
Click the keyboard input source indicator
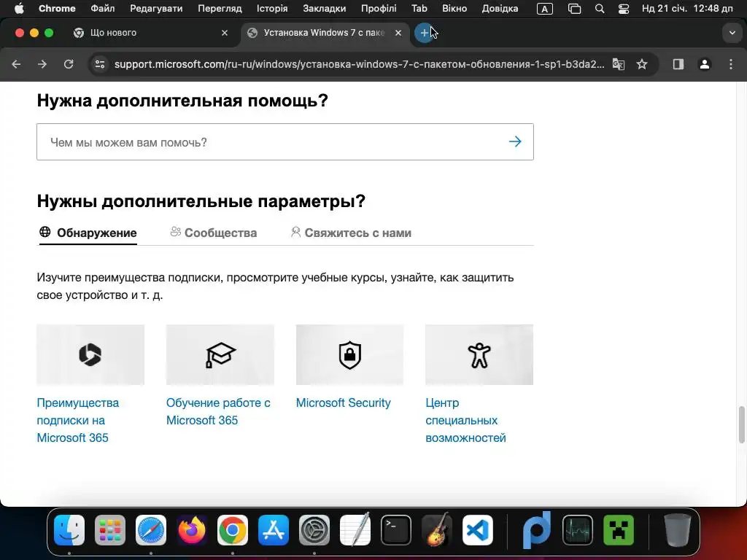pos(544,9)
